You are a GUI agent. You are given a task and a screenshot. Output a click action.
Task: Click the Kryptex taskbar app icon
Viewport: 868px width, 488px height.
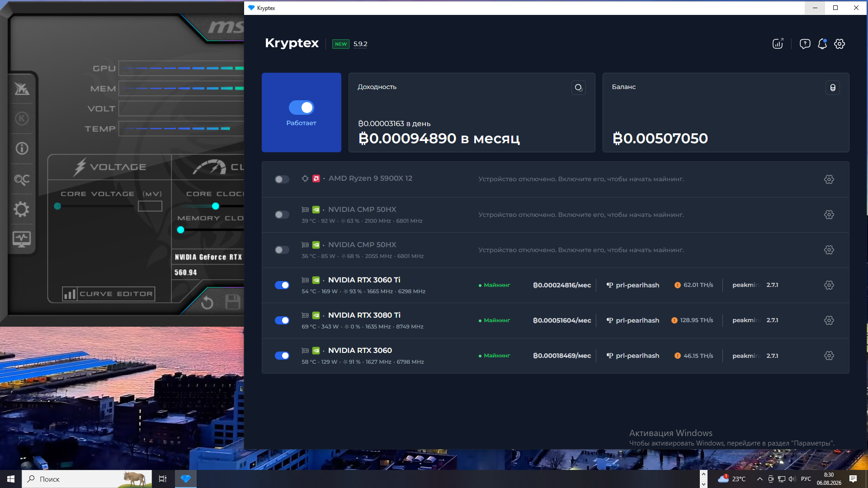186,479
